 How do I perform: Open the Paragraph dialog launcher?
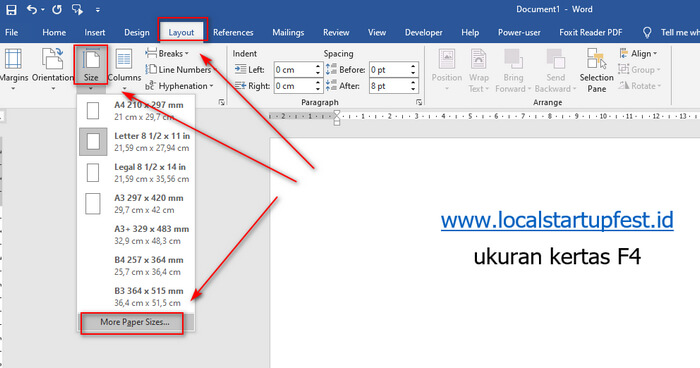[x=419, y=102]
